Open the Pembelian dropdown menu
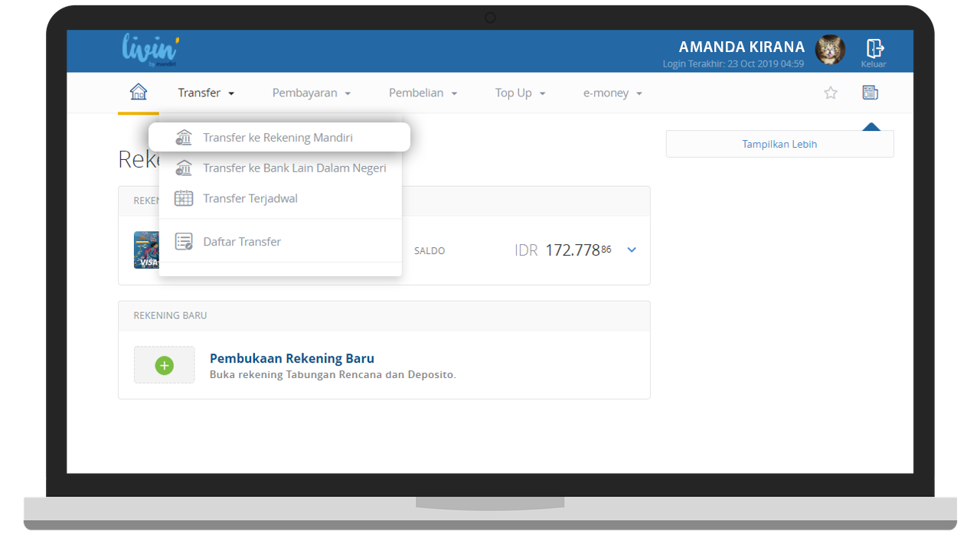The height and width of the screenshot is (551, 980). [423, 93]
